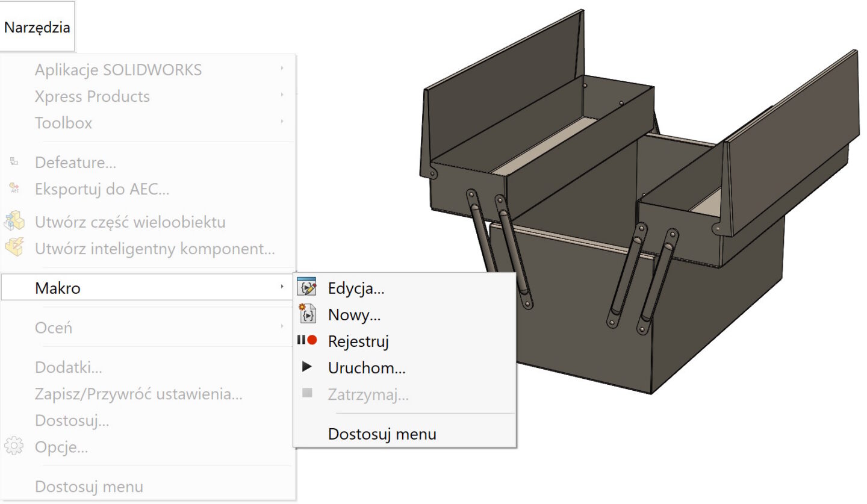
Task: Expand the Xpress Products submenu arrow
Action: click(282, 96)
